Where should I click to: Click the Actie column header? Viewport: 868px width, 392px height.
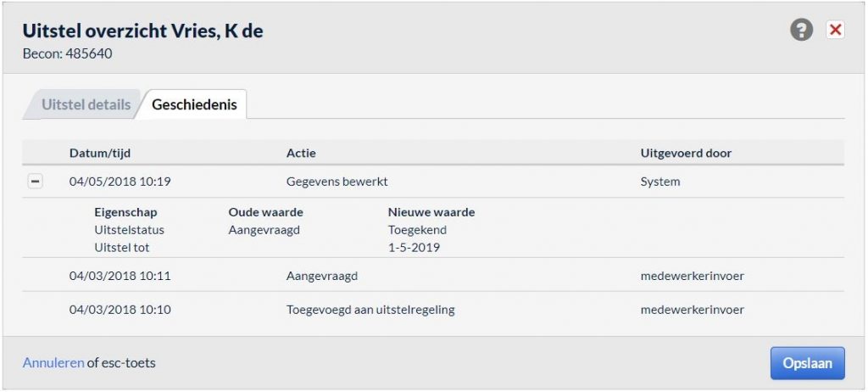point(301,154)
